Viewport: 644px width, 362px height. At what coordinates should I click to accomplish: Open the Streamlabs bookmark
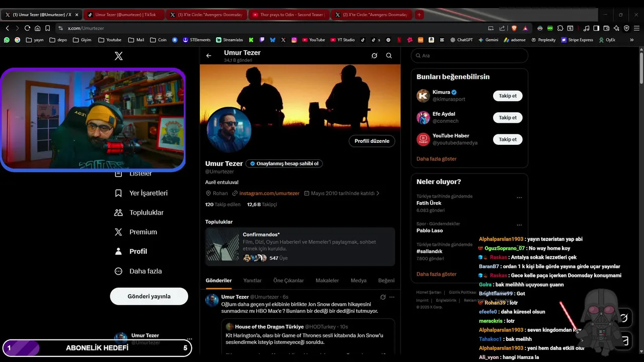[x=229, y=40]
